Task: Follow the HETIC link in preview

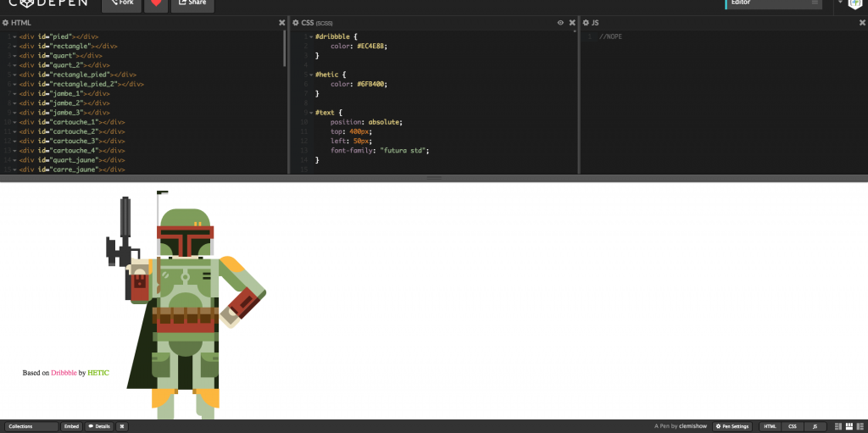Action: [98, 373]
